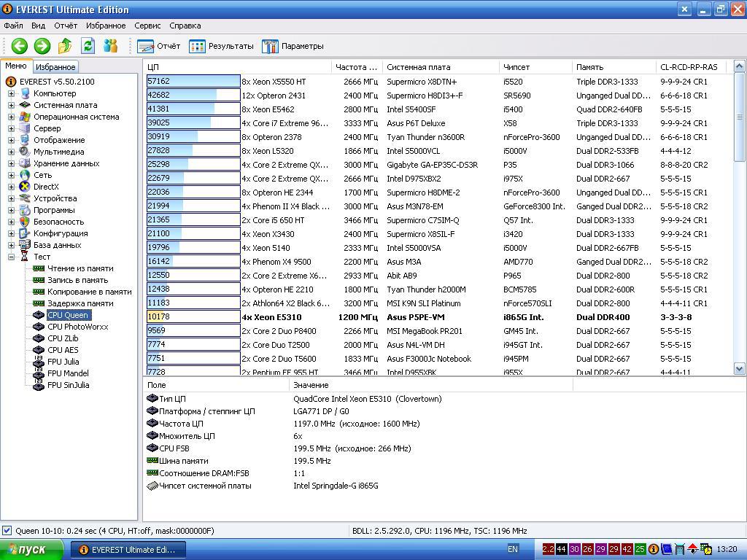Image resolution: width=747 pixels, height=560 pixels.
Task: Click the 44 temperature tray indicator
Action: (x=561, y=549)
